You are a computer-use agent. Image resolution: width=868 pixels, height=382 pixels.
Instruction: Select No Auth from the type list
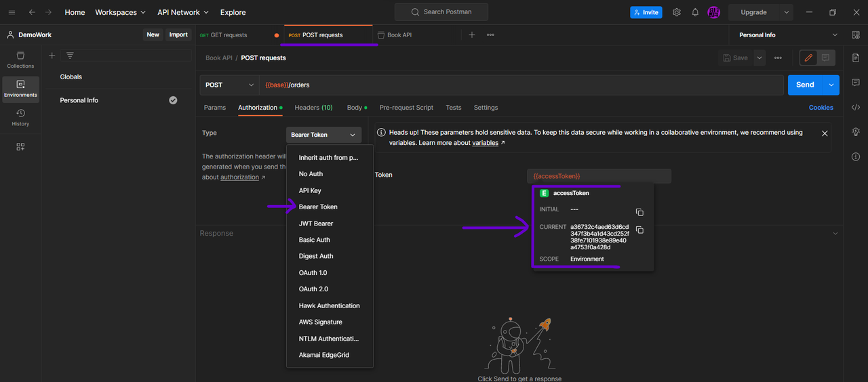tap(330, 174)
